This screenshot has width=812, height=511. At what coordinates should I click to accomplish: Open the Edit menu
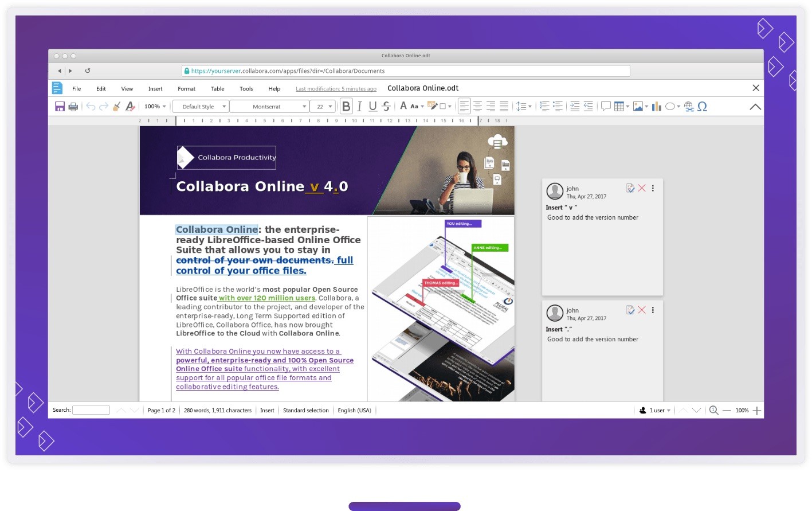click(101, 89)
